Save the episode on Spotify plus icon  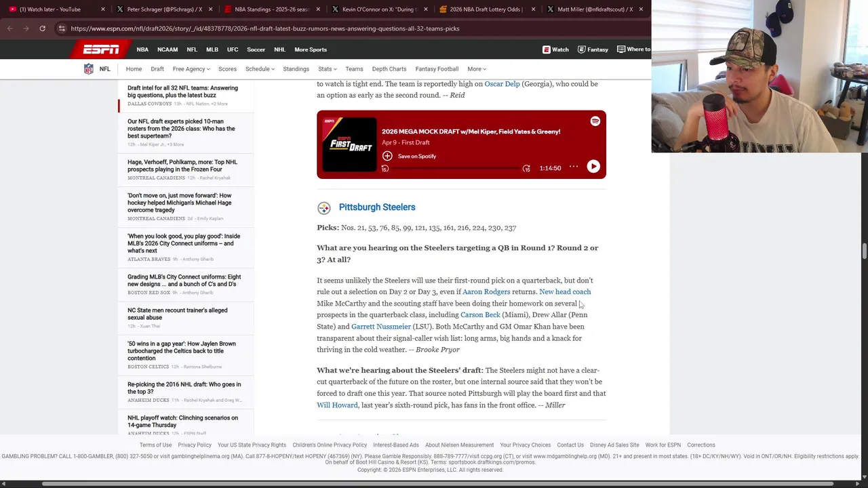pyautogui.click(x=387, y=156)
